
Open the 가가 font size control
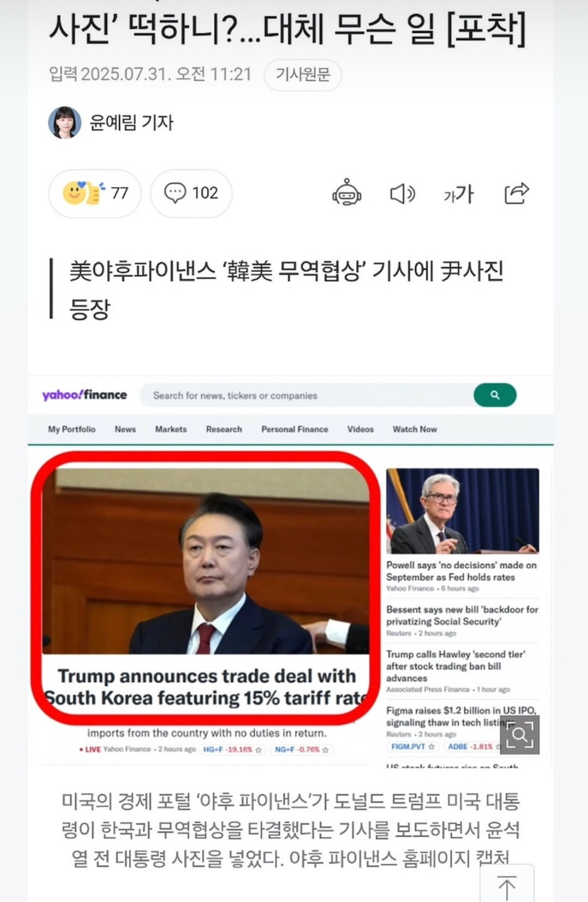pos(458,194)
